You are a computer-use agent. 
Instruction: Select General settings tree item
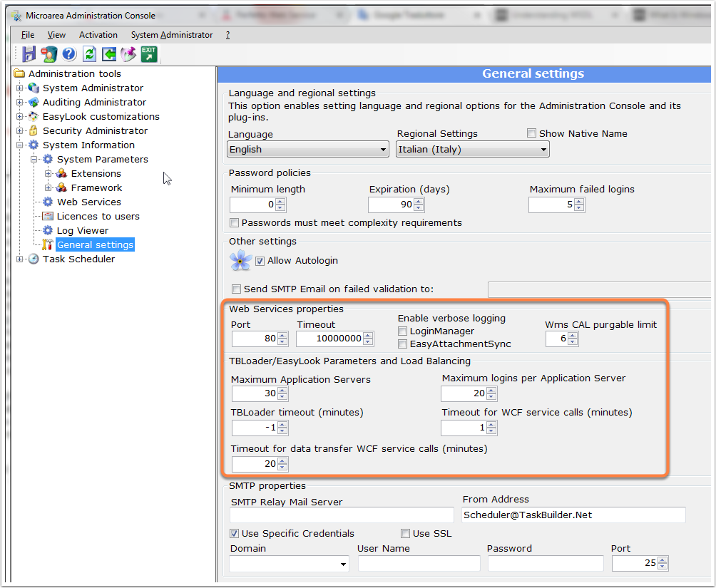[x=95, y=244]
